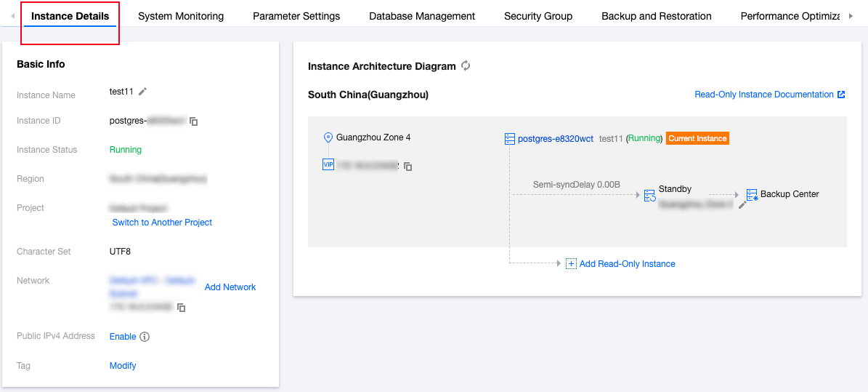This screenshot has height=392, width=868.
Task: Click the Backup Center icon
Action: [x=752, y=195]
